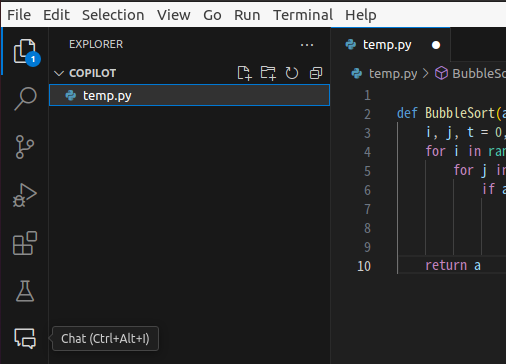Open Explorer more actions ellipsis

tap(307, 45)
